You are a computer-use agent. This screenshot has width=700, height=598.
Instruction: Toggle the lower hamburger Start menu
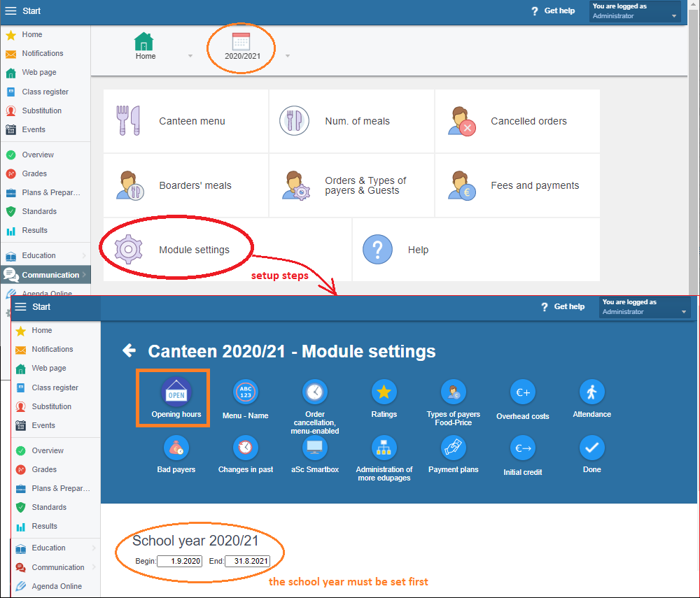click(x=20, y=307)
